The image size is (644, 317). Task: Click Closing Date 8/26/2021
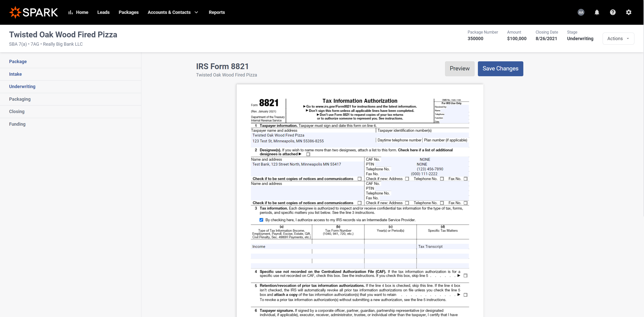[x=546, y=39]
